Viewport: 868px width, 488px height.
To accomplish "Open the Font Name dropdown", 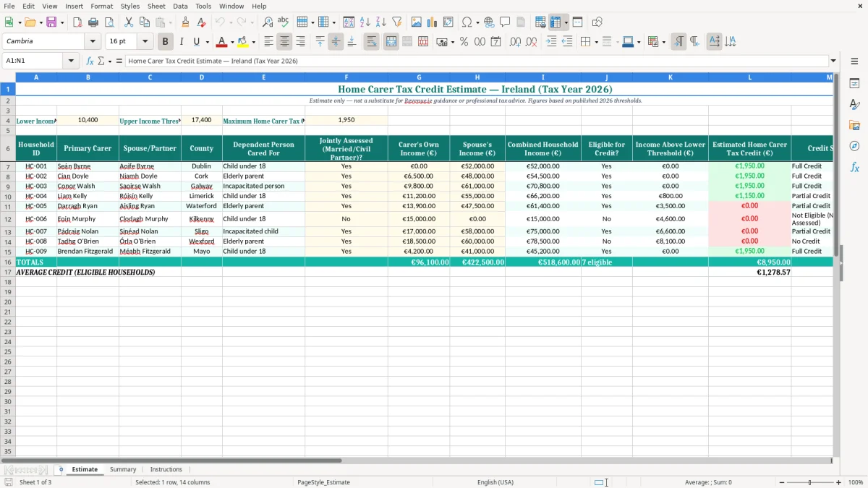I will click(x=93, y=42).
